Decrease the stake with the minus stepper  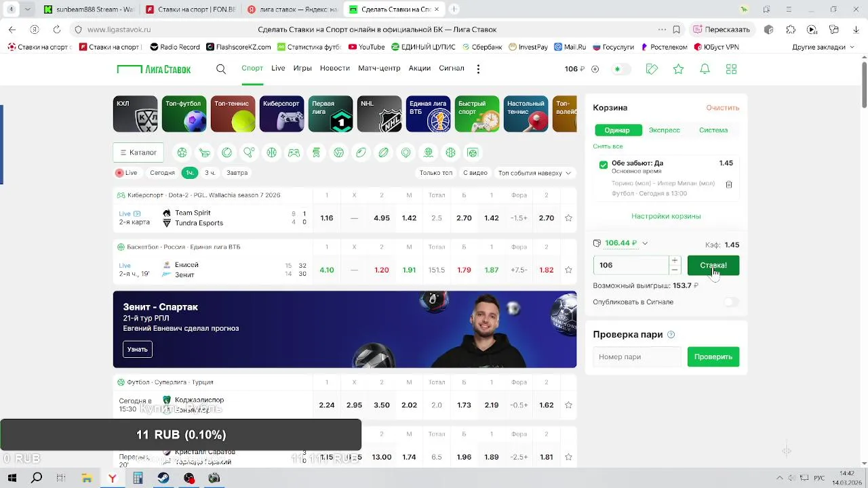click(674, 270)
